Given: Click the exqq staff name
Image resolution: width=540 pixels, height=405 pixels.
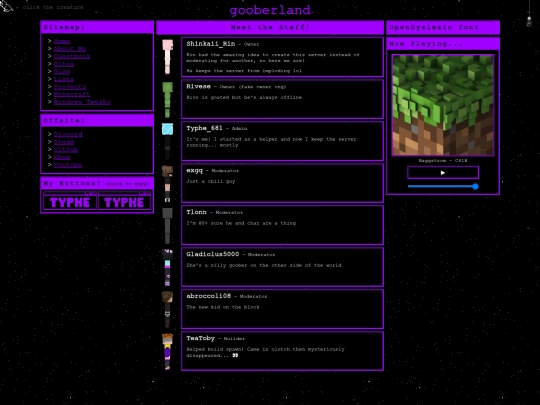Looking at the screenshot, I should pyautogui.click(x=195, y=170).
